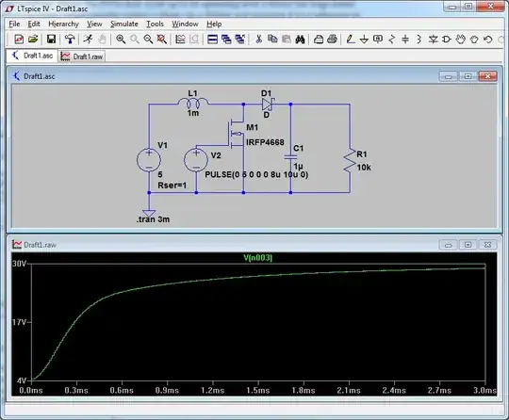The image size is (509, 420).
Task: Click the V(n003) trace label
Action: tap(258, 258)
